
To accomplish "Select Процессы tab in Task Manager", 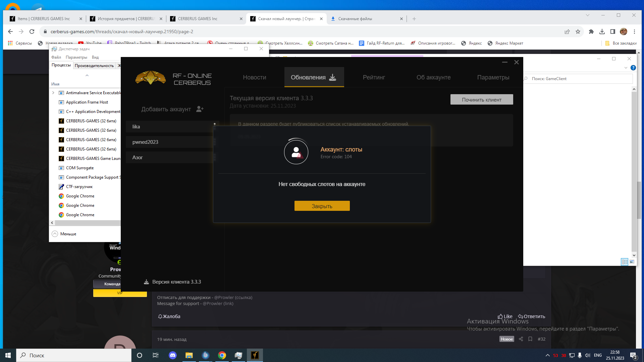I will click(61, 65).
